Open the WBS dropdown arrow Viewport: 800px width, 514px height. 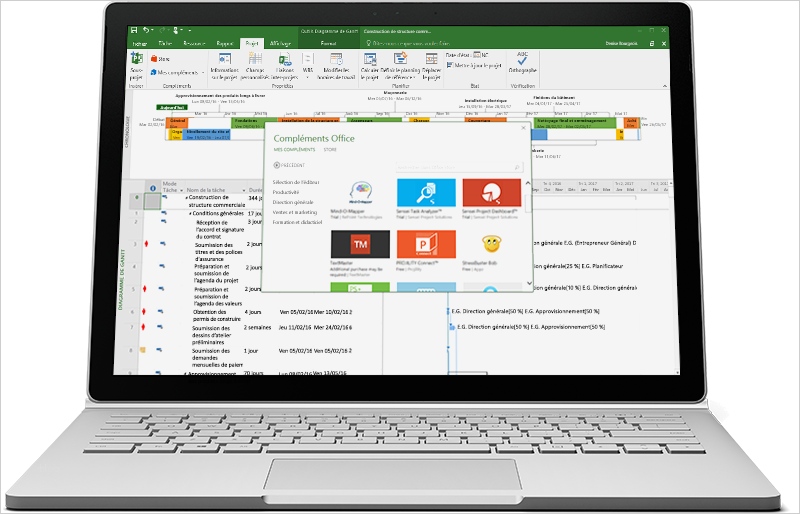pyautogui.click(x=308, y=77)
